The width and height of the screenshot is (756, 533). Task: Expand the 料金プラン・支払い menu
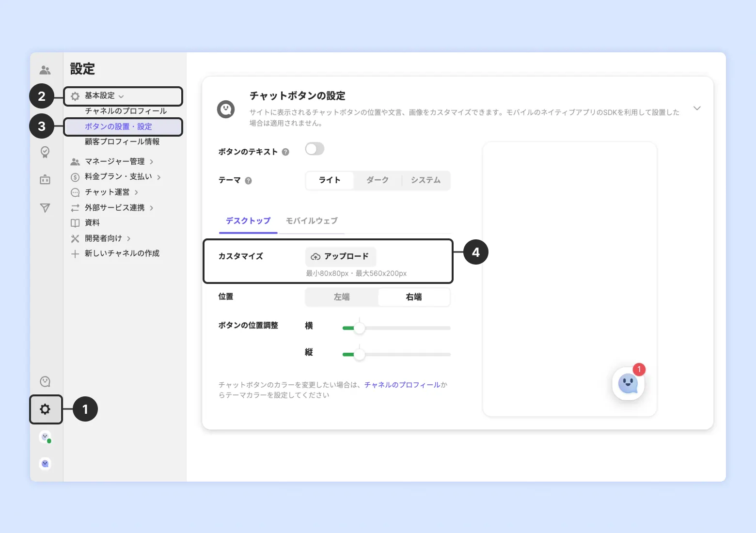click(159, 177)
